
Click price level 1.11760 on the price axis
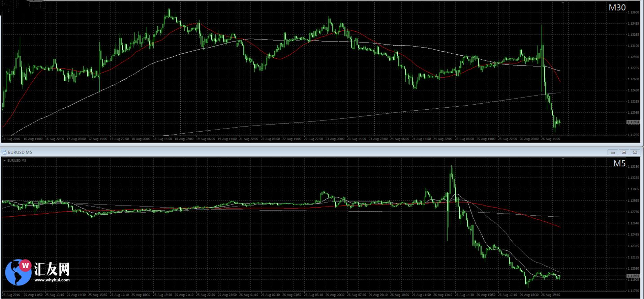click(634, 291)
